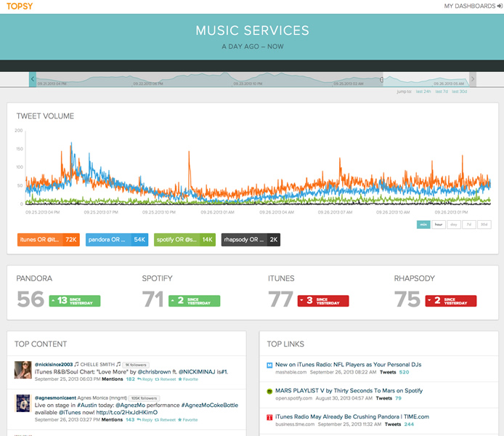The image size is (504, 436).
Task: Open the @iTunes mention in second tweet
Action: click(70, 413)
